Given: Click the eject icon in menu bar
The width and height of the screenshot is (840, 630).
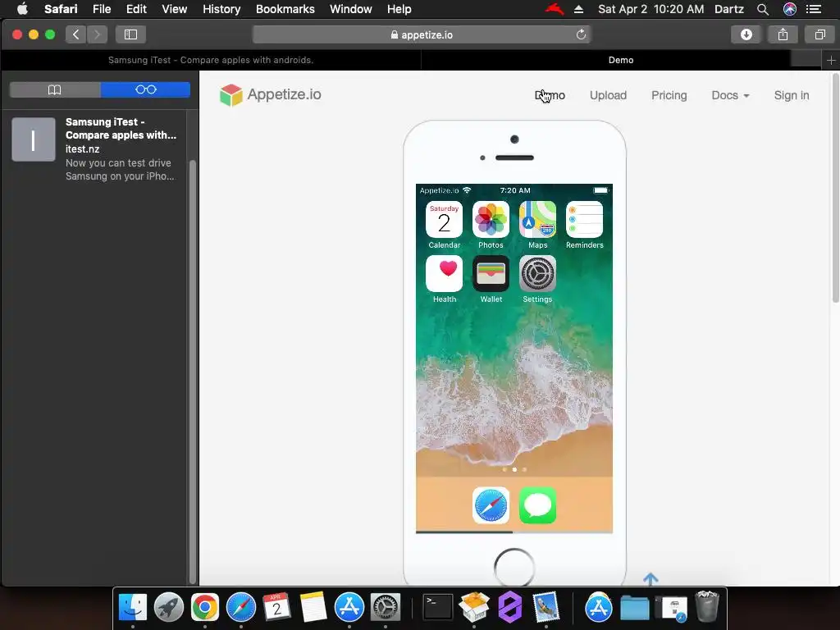Looking at the screenshot, I should pos(578,9).
